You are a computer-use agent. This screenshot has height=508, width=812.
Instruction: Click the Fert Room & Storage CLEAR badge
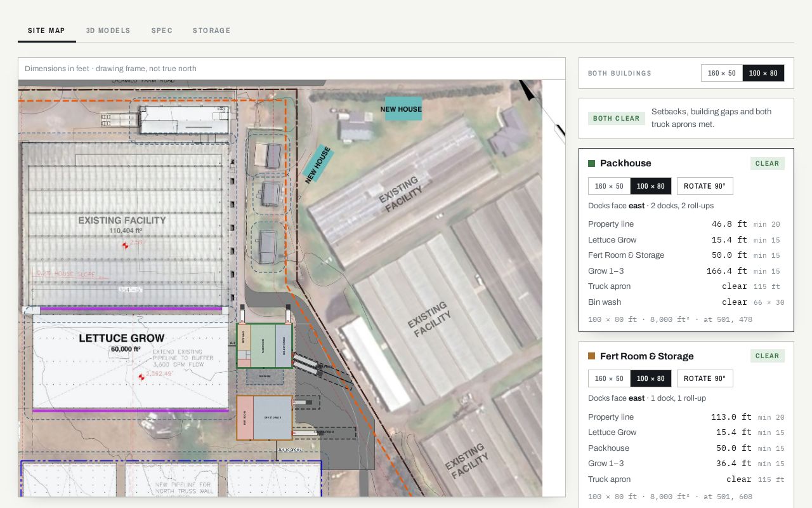[768, 356]
